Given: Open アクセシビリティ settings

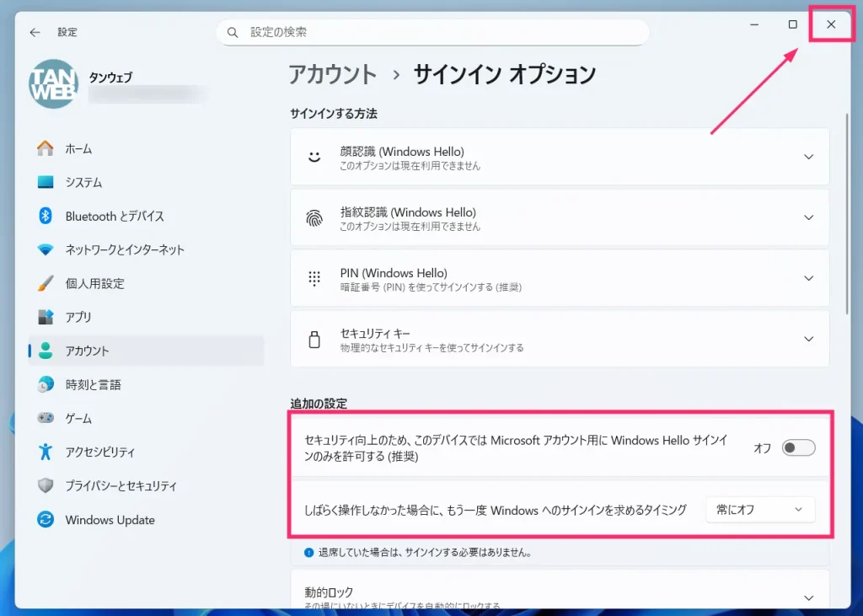Looking at the screenshot, I should click(x=146, y=452).
